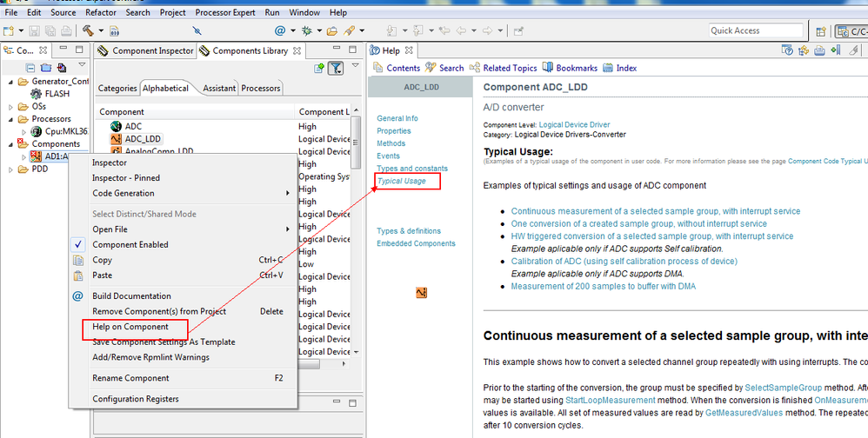Click Show in External Window help icon
The height and width of the screenshot is (438, 868).
[x=787, y=51]
